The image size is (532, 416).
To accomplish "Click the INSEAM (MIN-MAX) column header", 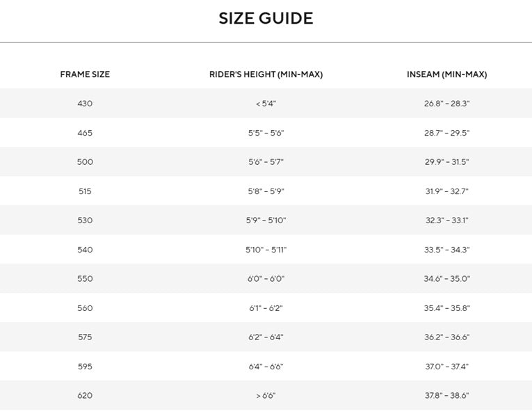I will coord(447,74).
